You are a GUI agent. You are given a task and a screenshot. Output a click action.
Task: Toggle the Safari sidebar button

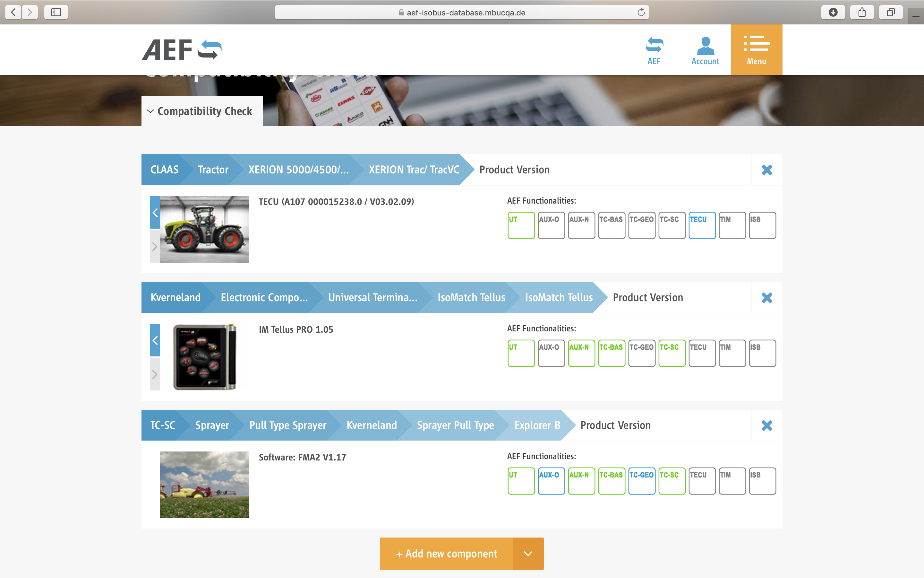(56, 12)
